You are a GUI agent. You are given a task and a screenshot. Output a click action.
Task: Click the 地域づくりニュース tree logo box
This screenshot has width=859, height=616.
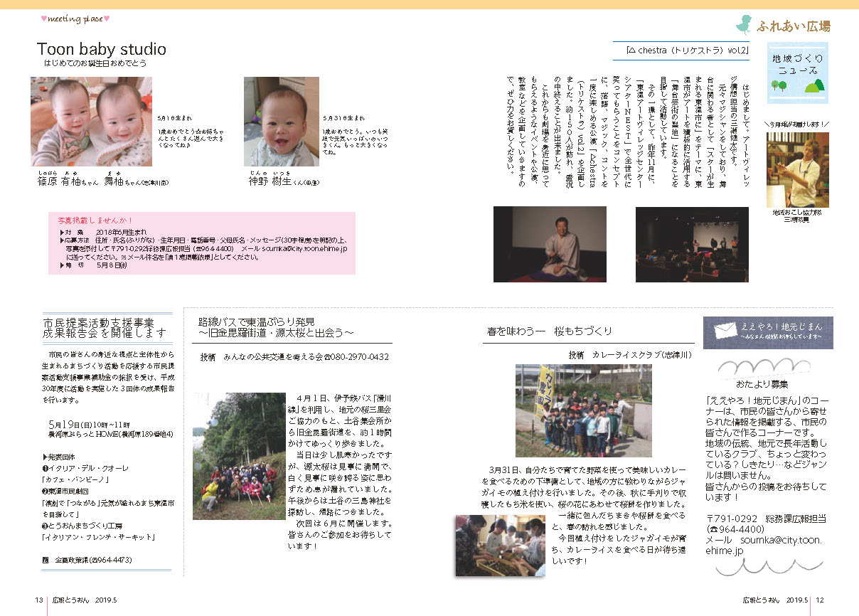pos(798,73)
